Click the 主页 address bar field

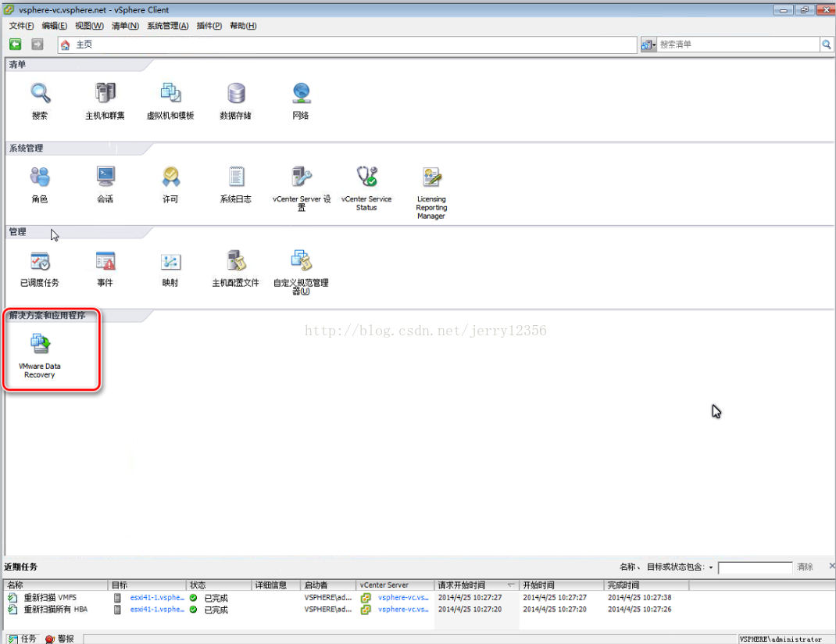pyautogui.click(x=348, y=45)
